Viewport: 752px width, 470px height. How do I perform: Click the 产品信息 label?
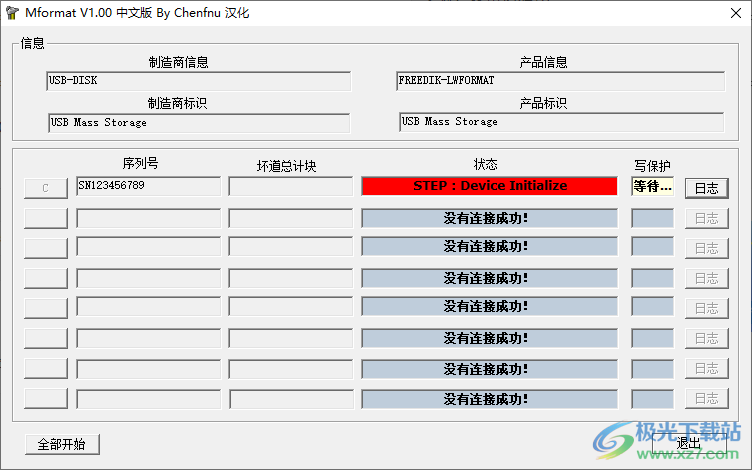[543, 62]
